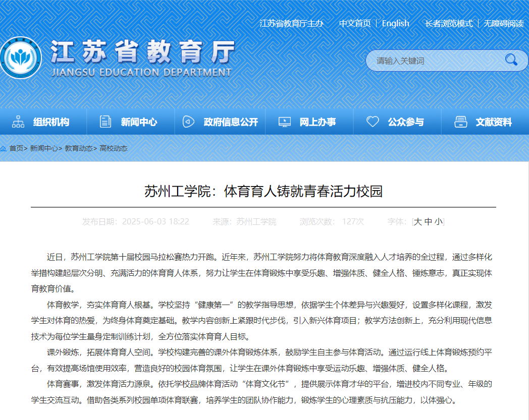The width and height of the screenshot is (529, 420).
Task: Click the paragraph starting 体育赛事，激发体育活力源泉
Action: pyautogui.click(x=261, y=392)
